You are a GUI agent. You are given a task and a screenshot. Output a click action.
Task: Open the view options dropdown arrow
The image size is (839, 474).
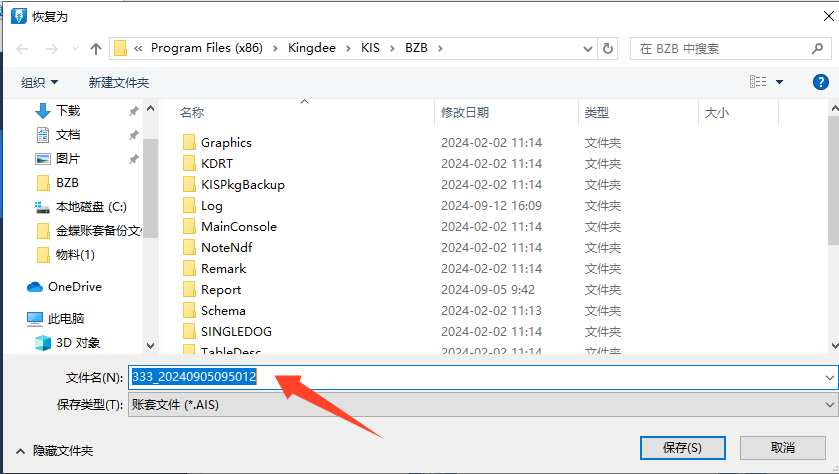pos(780,82)
